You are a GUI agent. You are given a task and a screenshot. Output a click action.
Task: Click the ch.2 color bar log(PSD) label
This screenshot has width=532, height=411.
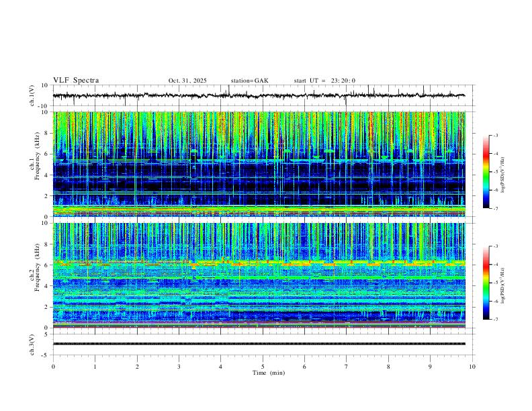[x=503, y=285]
